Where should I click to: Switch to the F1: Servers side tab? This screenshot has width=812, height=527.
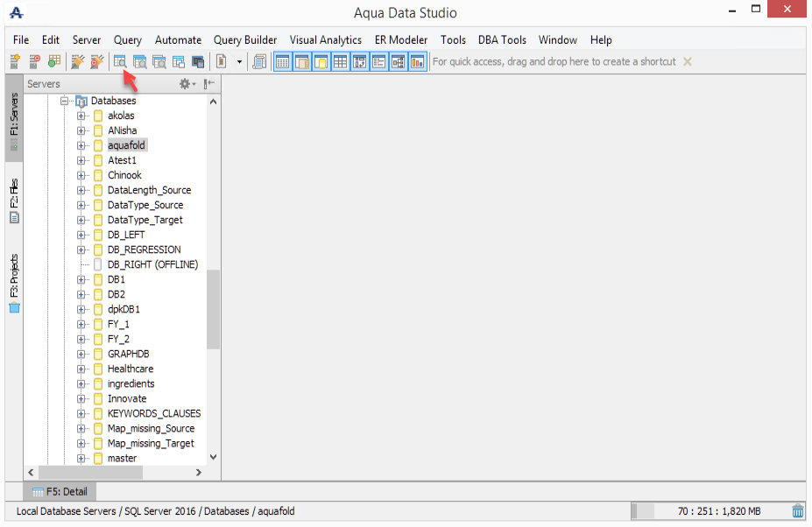pyautogui.click(x=14, y=118)
